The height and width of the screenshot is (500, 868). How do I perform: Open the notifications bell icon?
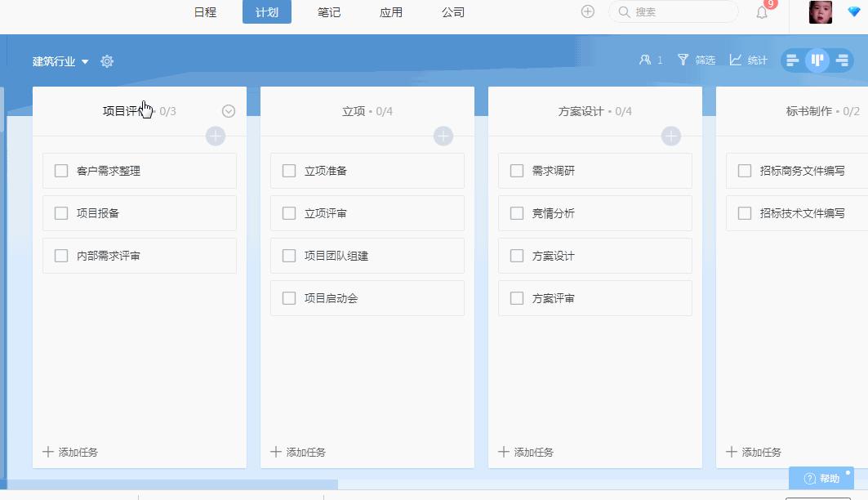[x=762, y=12]
